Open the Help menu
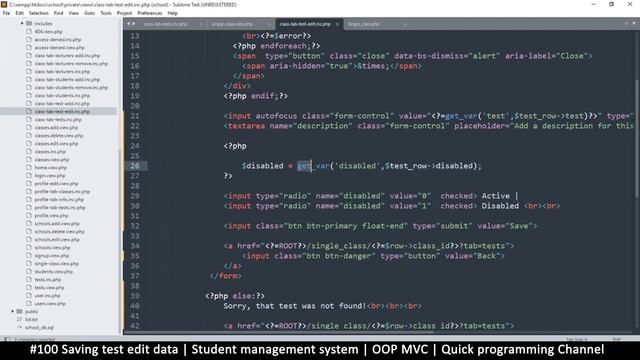640x360 pixels. pyautogui.click(x=172, y=13)
